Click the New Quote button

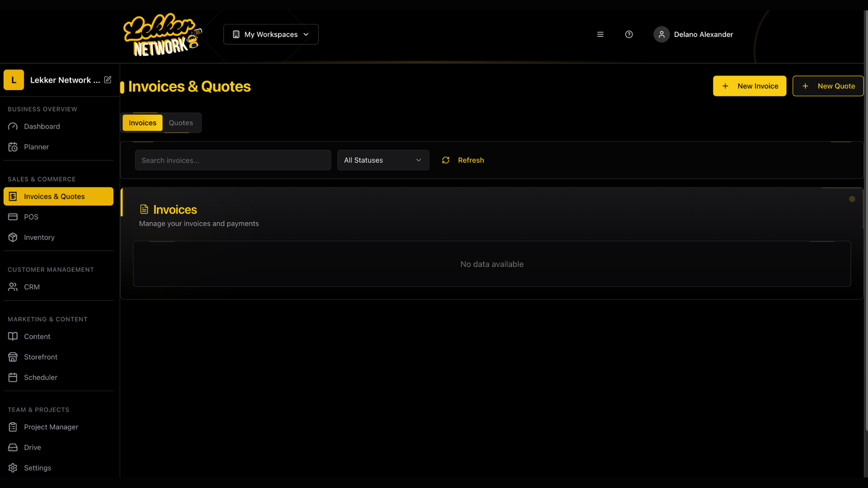click(828, 86)
